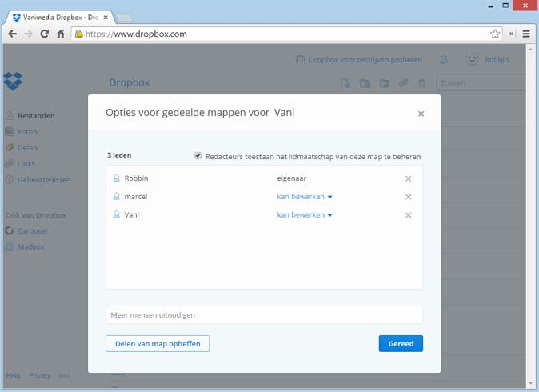Click the Mailbox sidebar icon

(10, 247)
